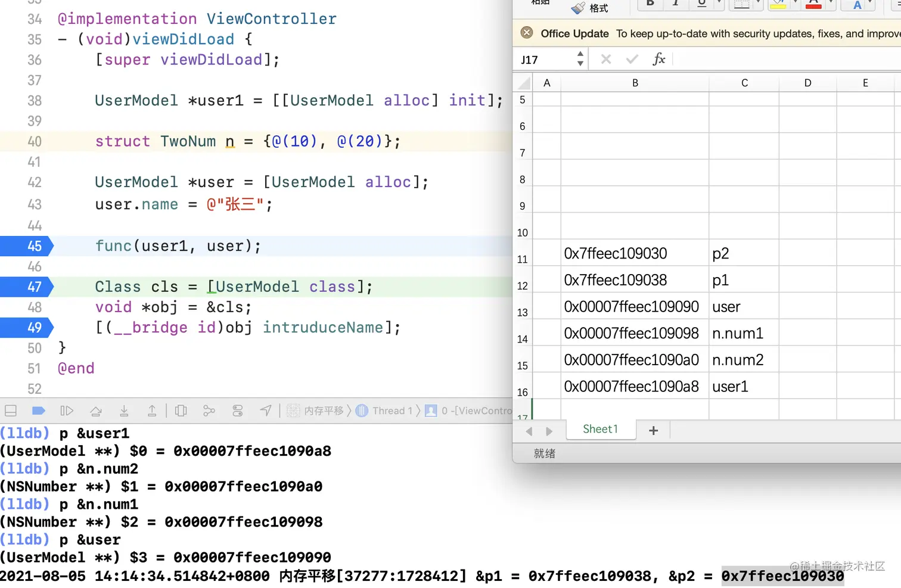Switch to the Sheet1 tab
Viewport: 901px width, 588px height.
pos(601,430)
